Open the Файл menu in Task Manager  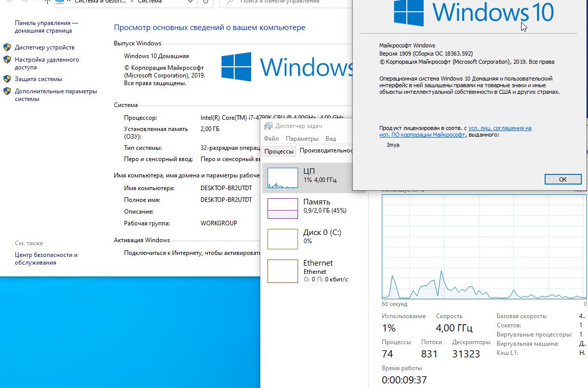(x=271, y=139)
